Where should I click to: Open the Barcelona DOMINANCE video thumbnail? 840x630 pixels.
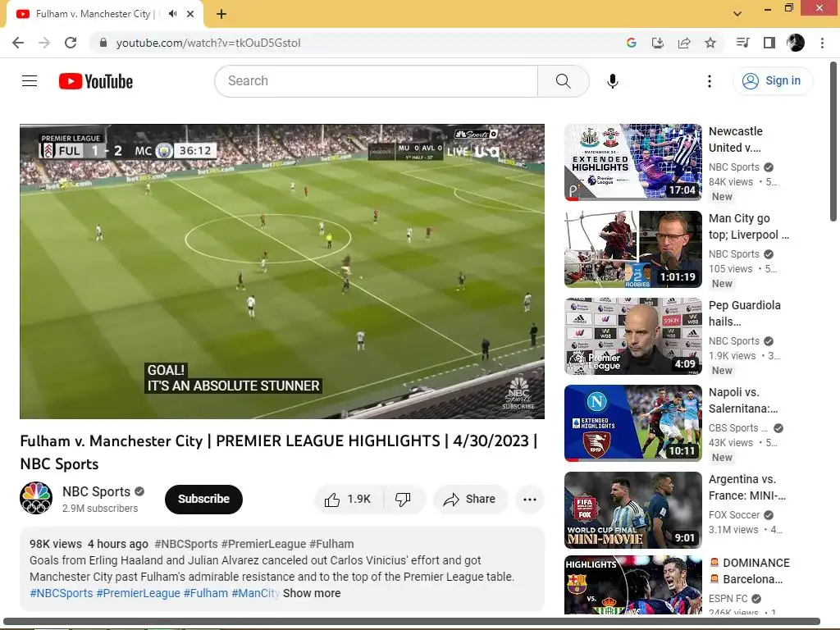coord(632,585)
